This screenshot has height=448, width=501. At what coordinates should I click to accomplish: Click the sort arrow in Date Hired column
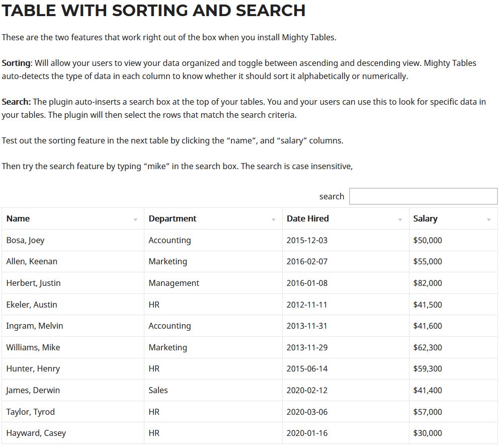coord(400,219)
